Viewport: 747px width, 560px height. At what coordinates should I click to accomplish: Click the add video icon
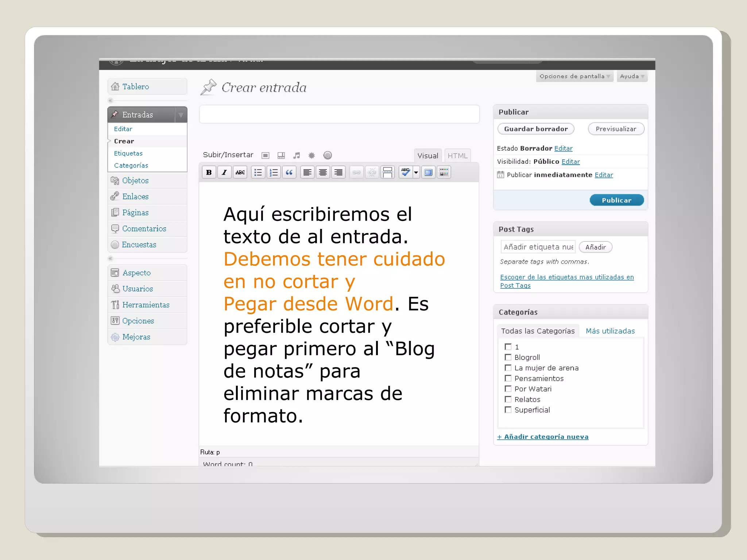[281, 156]
